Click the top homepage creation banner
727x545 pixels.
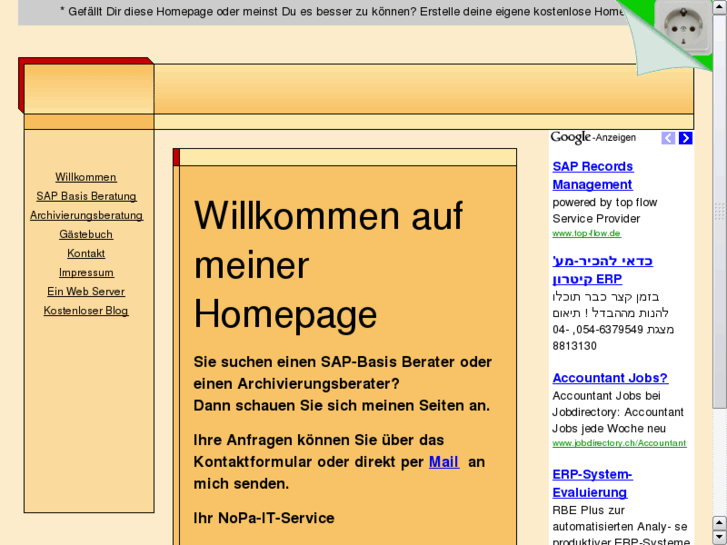(x=325, y=12)
